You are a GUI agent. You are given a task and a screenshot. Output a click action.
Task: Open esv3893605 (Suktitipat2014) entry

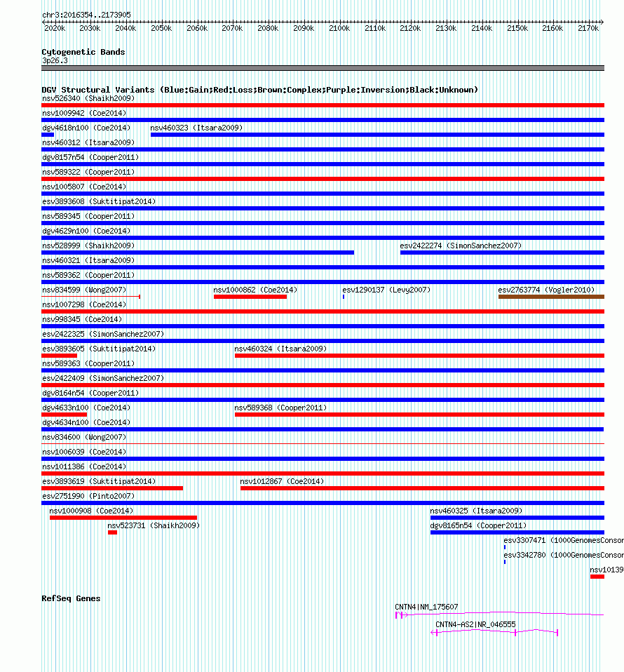tap(99, 349)
